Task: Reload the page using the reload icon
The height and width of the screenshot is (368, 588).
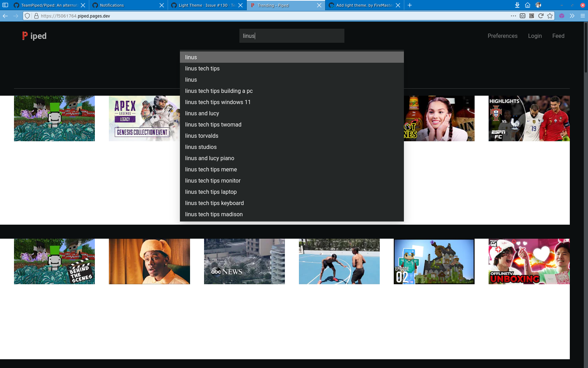Action: pyautogui.click(x=541, y=16)
